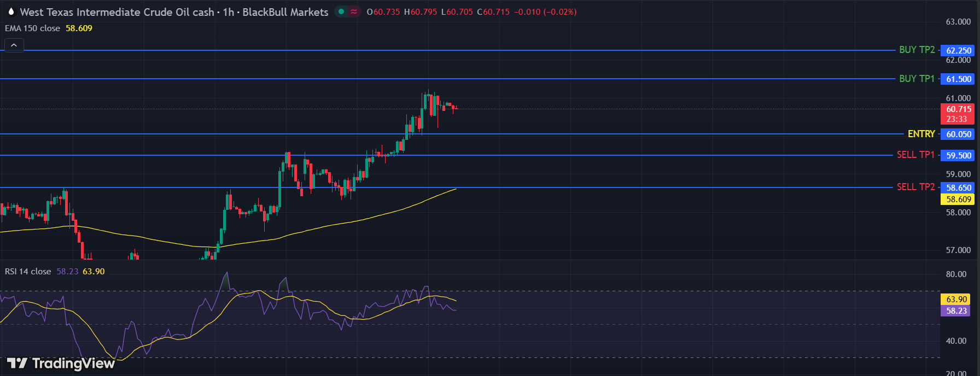Select the EMA 150 close indicator legend
The width and height of the screenshot is (980, 376).
coord(33,28)
